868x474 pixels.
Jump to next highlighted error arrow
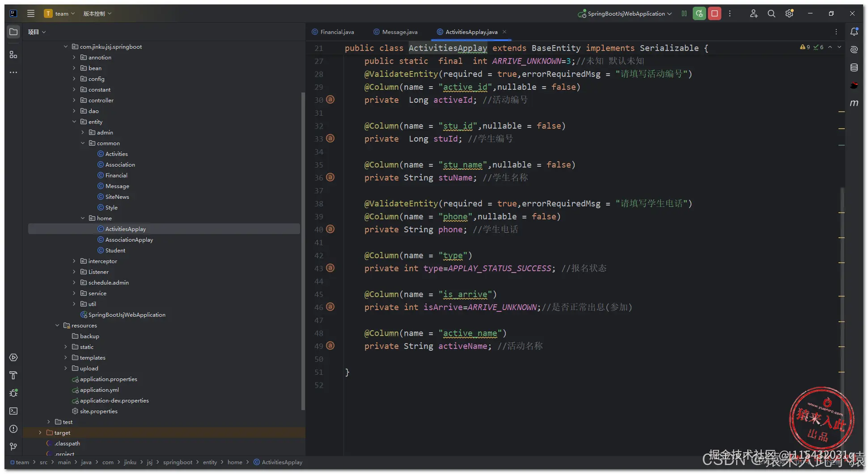tap(839, 47)
